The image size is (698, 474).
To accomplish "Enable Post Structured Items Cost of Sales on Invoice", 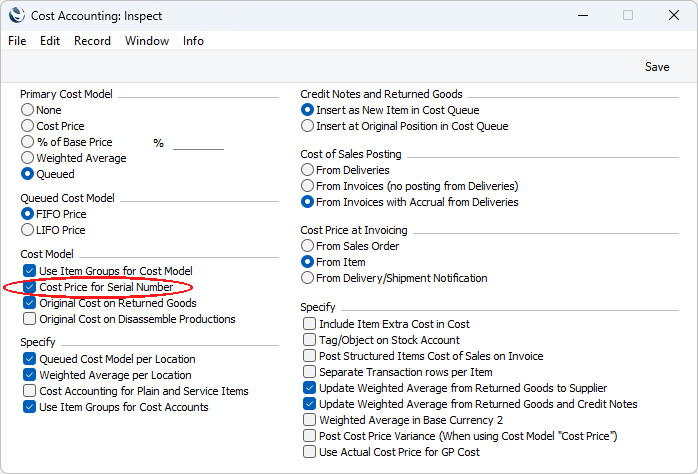I will coord(309,356).
